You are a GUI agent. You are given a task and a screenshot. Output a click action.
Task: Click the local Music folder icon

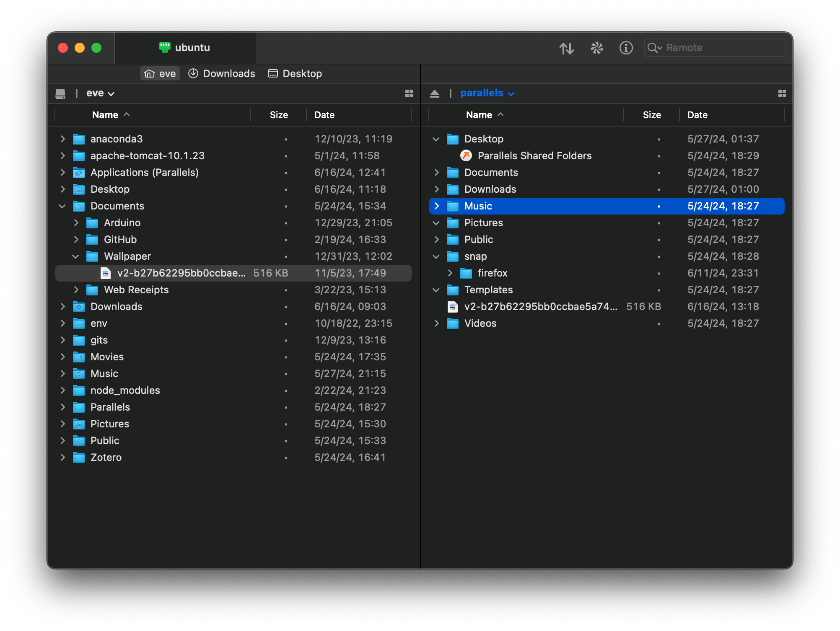(79, 374)
